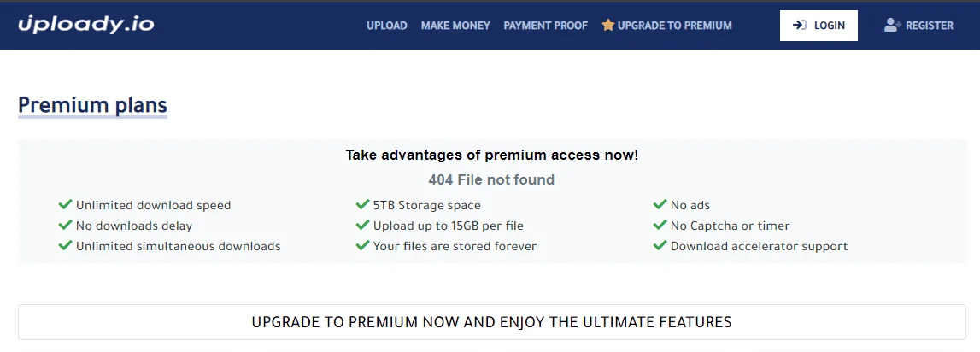This screenshot has height=352, width=980.
Task: Select Upgrade to Premium in navigation
Action: point(667,26)
